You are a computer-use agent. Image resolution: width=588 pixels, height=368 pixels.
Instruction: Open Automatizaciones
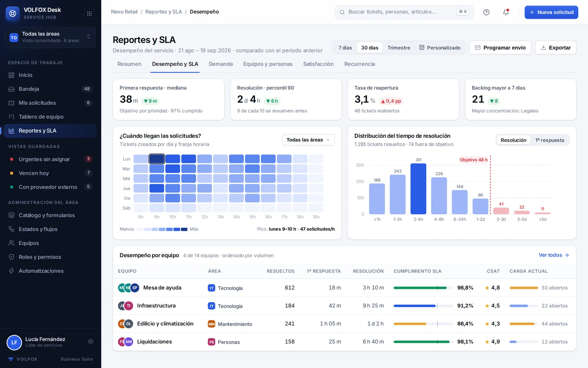50,271
